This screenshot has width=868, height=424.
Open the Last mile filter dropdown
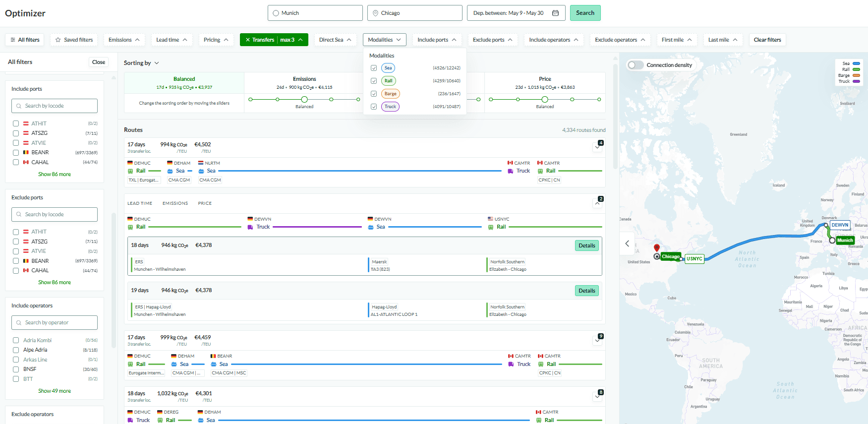tap(723, 40)
